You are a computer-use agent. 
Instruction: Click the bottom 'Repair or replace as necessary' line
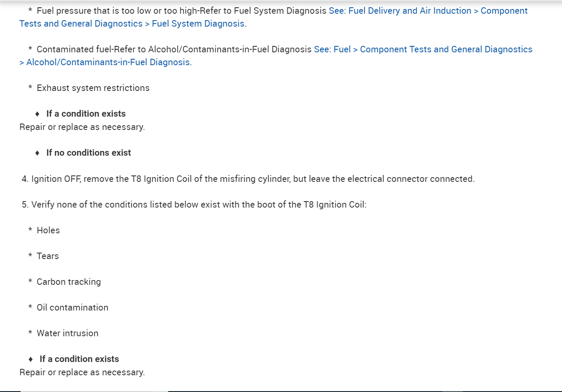click(x=82, y=372)
